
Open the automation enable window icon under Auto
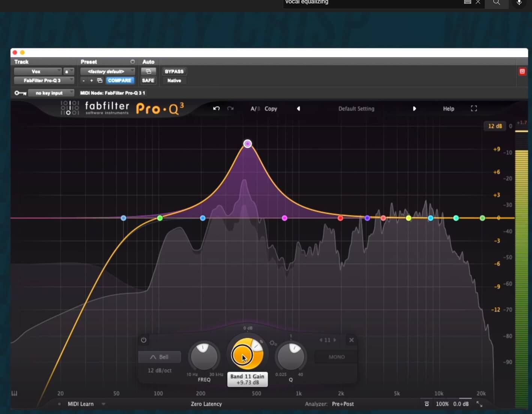(x=148, y=71)
